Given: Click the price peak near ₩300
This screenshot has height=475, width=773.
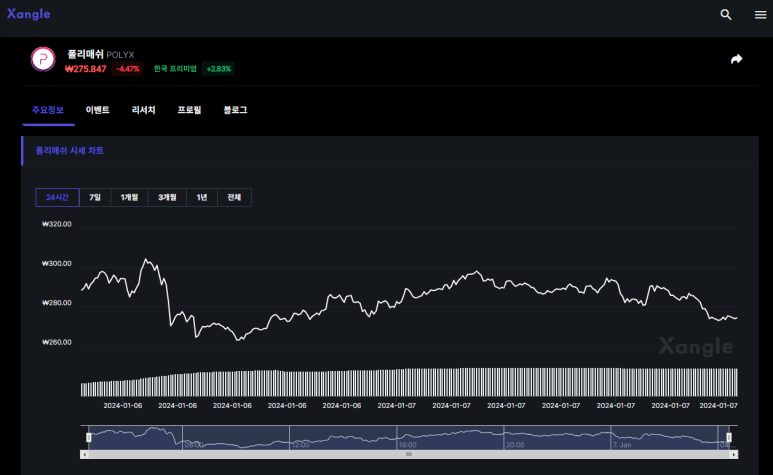Looking at the screenshot, I should (146, 260).
